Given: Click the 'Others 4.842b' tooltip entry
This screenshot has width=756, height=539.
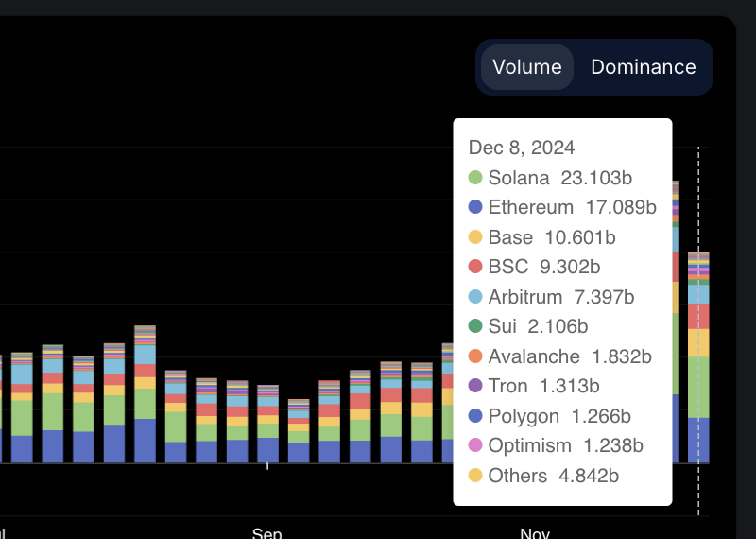Looking at the screenshot, I should [543, 476].
